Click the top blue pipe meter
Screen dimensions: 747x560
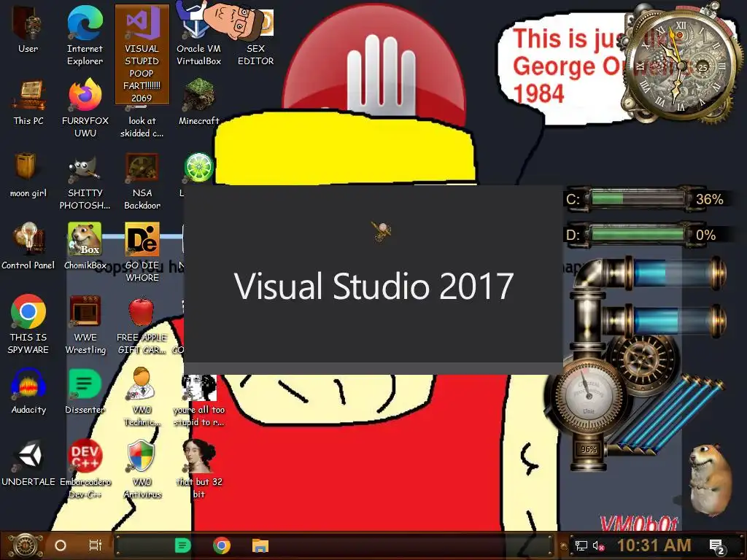coord(676,273)
